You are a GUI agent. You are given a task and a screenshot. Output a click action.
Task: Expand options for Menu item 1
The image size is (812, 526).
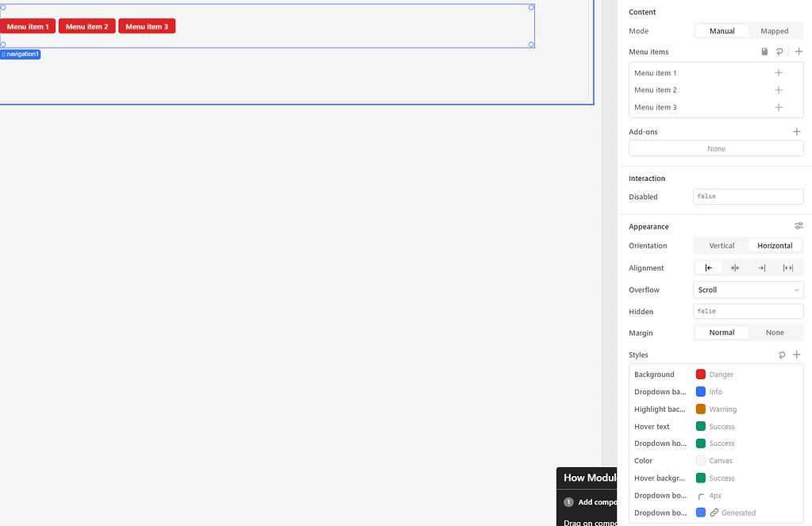tap(778, 72)
